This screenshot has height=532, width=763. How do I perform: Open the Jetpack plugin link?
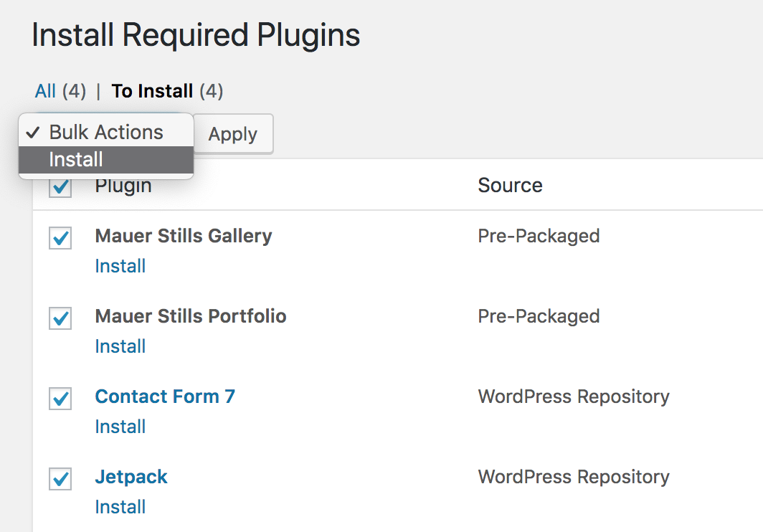pyautogui.click(x=131, y=477)
